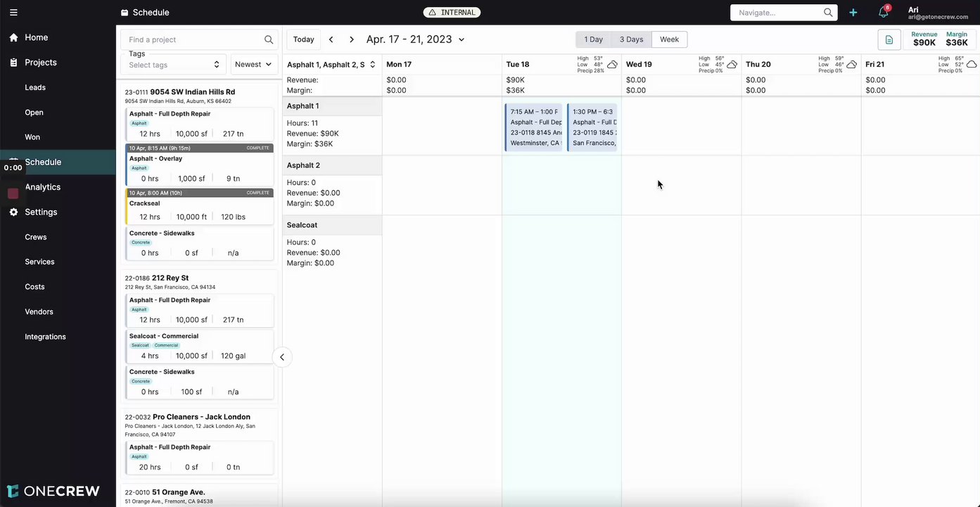Click the document report icon button
Screen dimensions: 980x507
pyautogui.click(x=889, y=39)
